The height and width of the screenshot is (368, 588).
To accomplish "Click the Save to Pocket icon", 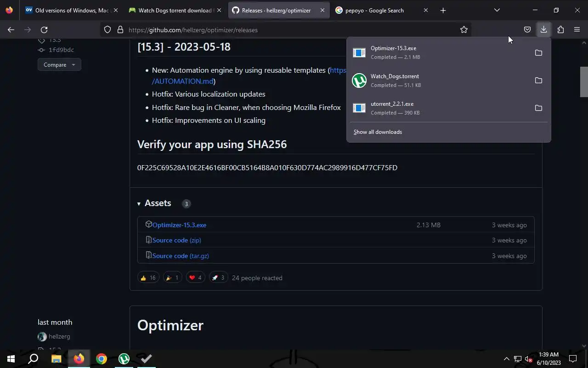I will tap(527, 29).
